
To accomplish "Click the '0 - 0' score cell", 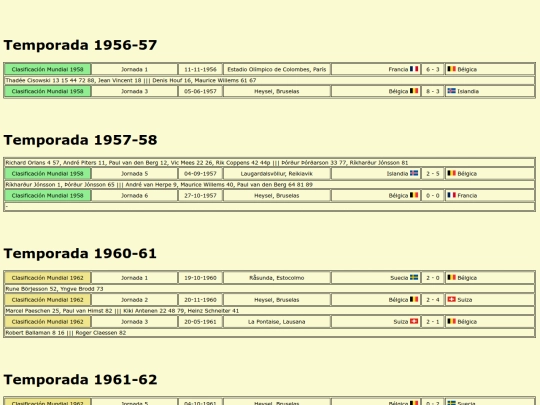I will (x=433, y=196).
